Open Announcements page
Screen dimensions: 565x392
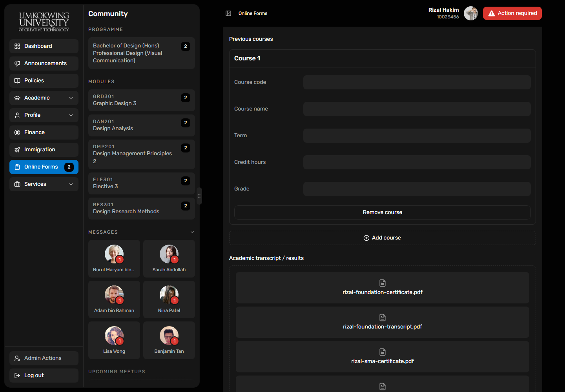[44, 64]
